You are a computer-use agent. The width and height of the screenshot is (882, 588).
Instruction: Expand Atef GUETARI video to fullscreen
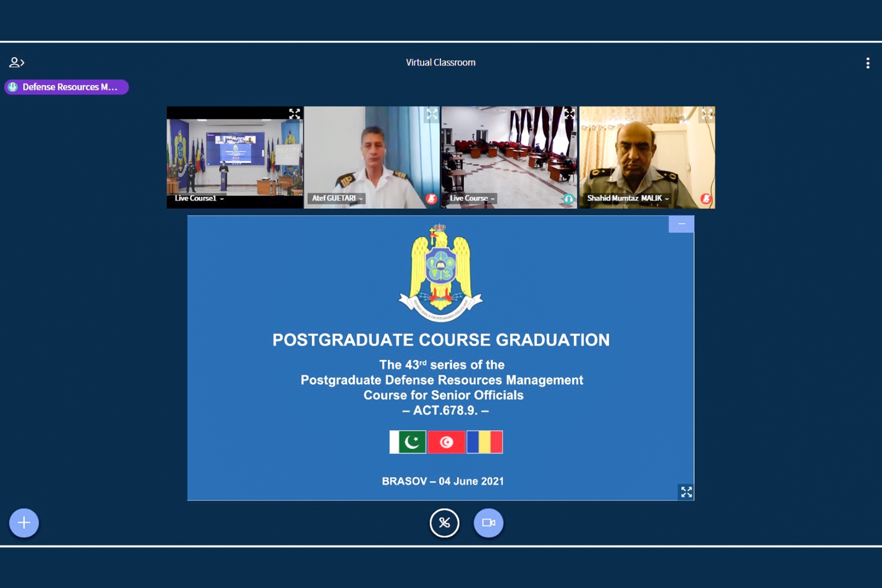(432, 114)
